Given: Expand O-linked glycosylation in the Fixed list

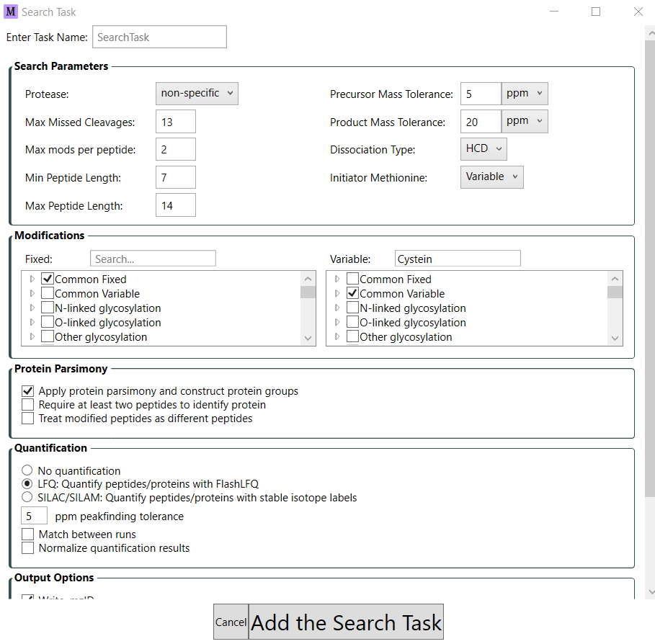Looking at the screenshot, I should (x=32, y=322).
